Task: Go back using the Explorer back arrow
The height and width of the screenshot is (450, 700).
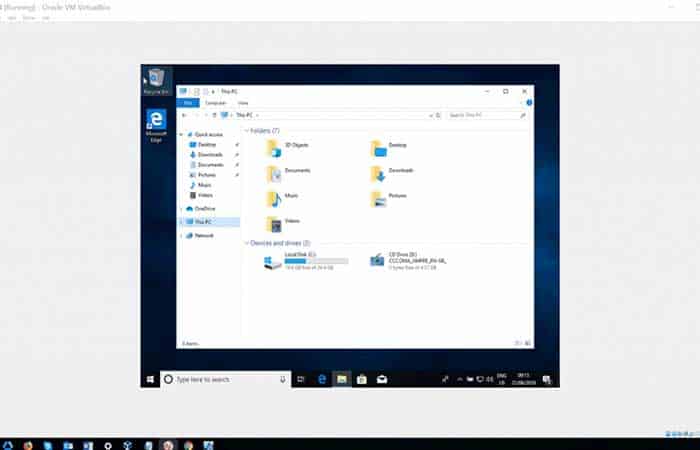Action: coord(184,115)
